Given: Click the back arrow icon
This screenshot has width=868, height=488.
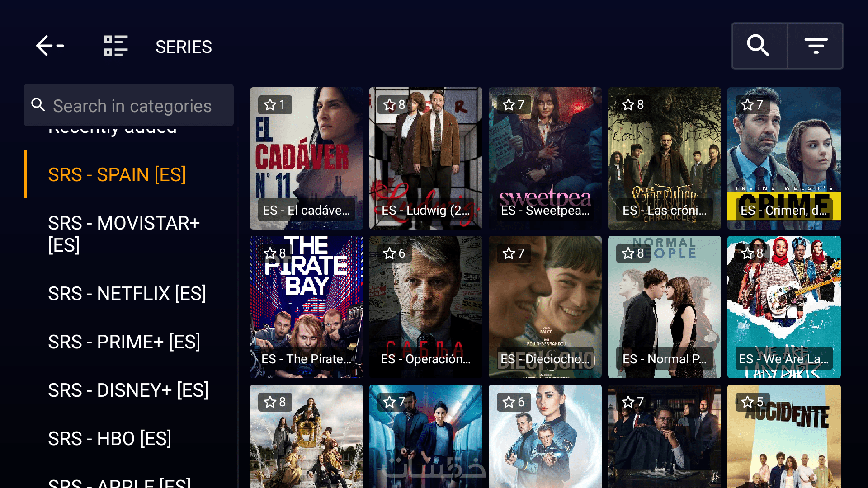Looking at the screenshot, I should pyautogui.click(x=50, y=46).
